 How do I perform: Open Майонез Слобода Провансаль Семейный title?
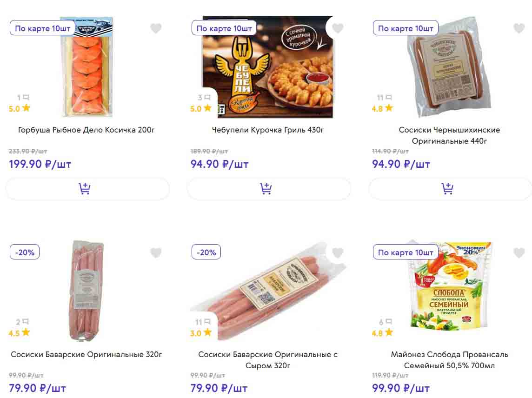point(449,360)
